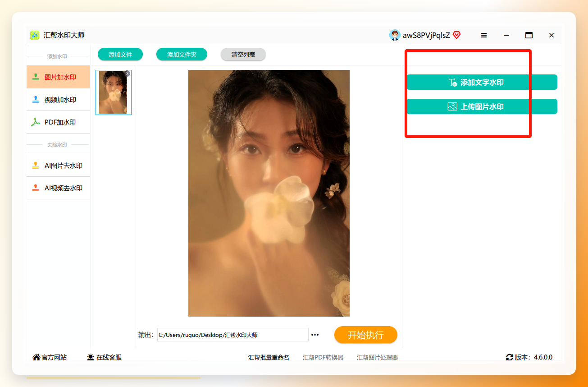Open the 汇帮批量重命名 link
Image resolution: width=588 pixels, height=387 pixels.
tap(269, 358)
